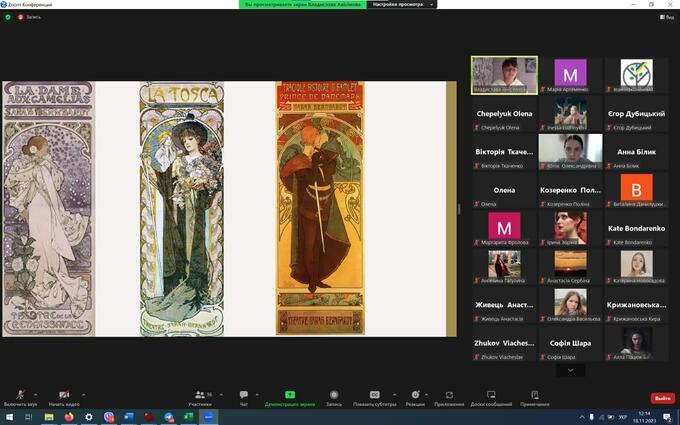Open Task View in taskbar
680x425 pixels.
coord(29,417)
